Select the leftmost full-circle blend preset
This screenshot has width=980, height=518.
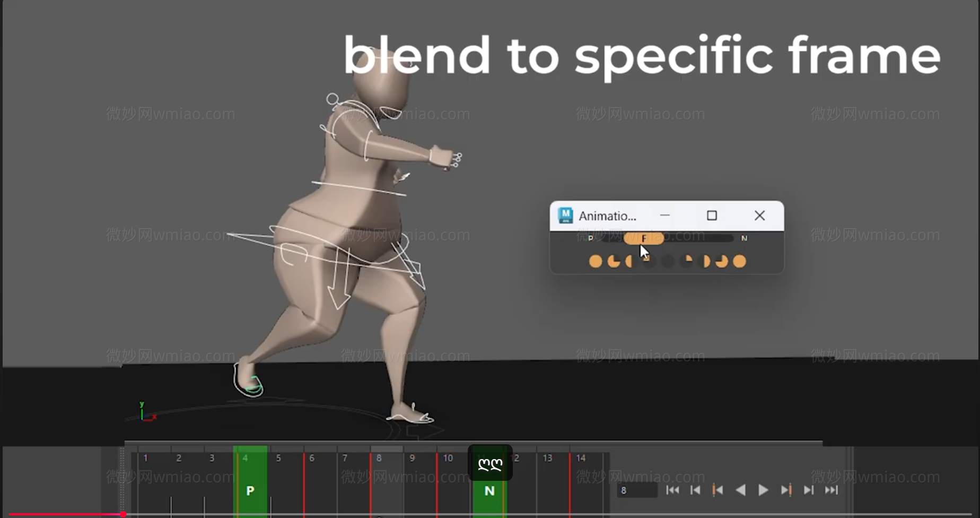pyautogui.click(x=596, y=261)
